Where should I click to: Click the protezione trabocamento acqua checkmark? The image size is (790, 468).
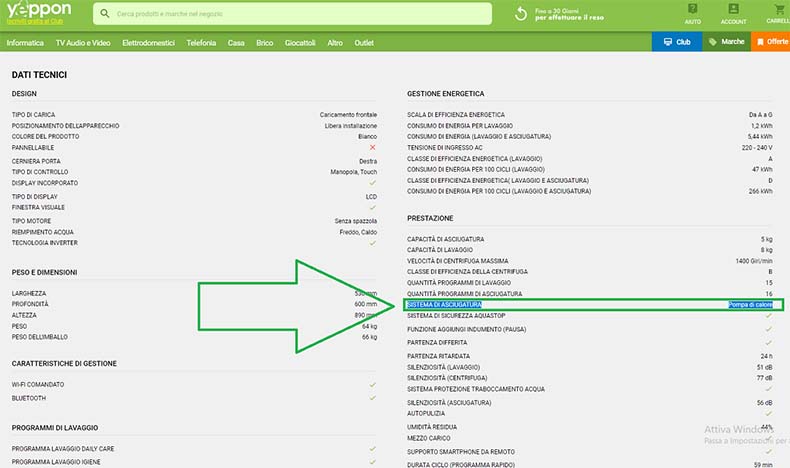click(768, 389)
